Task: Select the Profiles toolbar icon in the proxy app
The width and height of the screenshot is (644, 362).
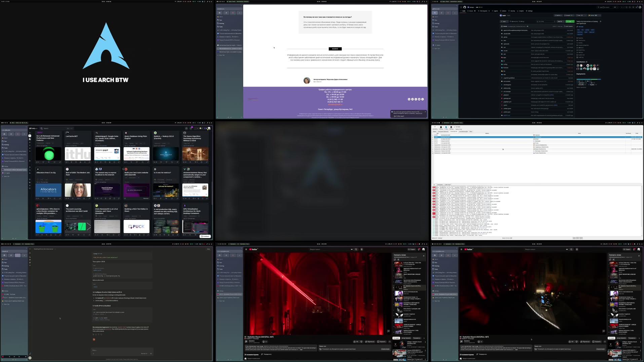Action: tap(446, 128)
